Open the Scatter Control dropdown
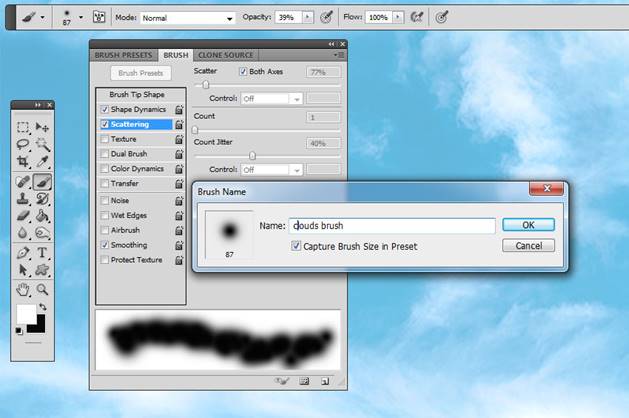Screen dimensions: 629x418 coord(271,99)
